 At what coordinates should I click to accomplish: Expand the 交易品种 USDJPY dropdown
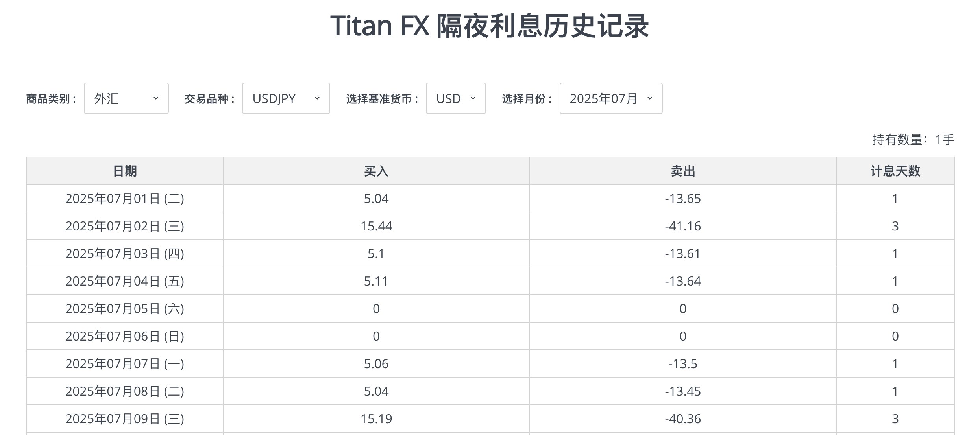(286, 98)
